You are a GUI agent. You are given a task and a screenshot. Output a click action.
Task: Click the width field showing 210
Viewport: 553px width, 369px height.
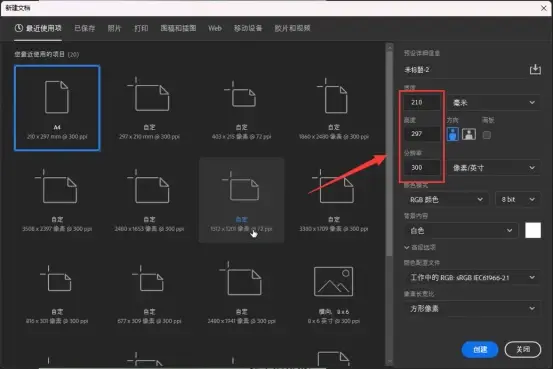(x=422, y=102)
